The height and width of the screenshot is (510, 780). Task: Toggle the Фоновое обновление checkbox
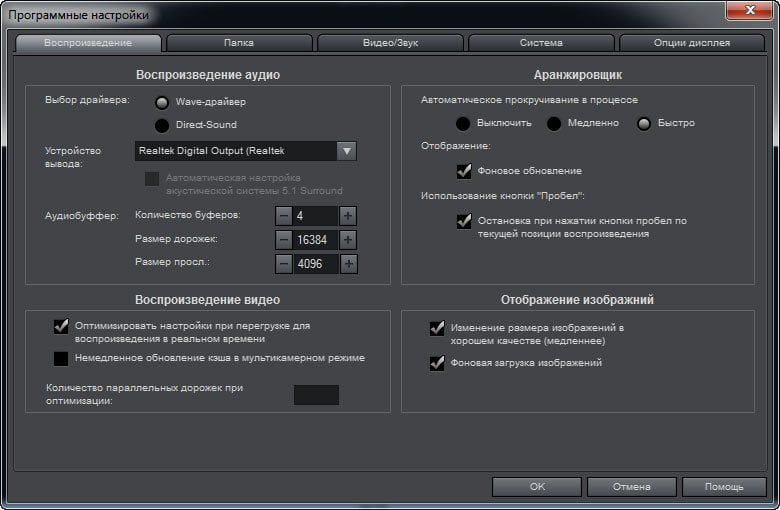(464, 171)
